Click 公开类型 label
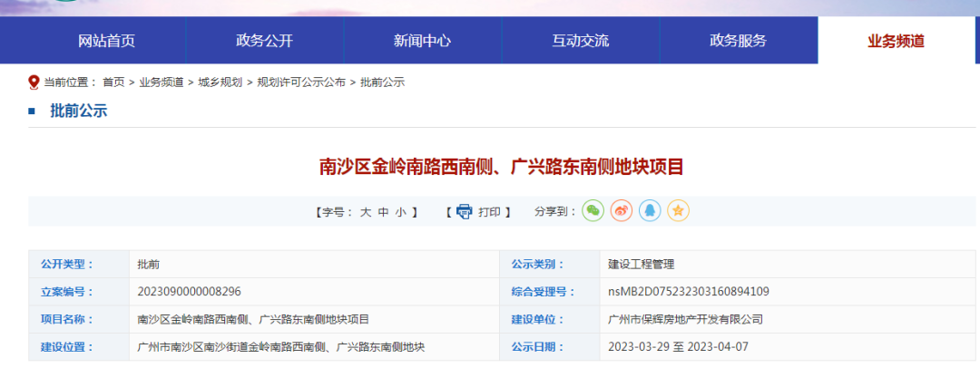Image resolution: width=980 pixels, height=387 pixels. pyautogui.click(x=67, y=265)
